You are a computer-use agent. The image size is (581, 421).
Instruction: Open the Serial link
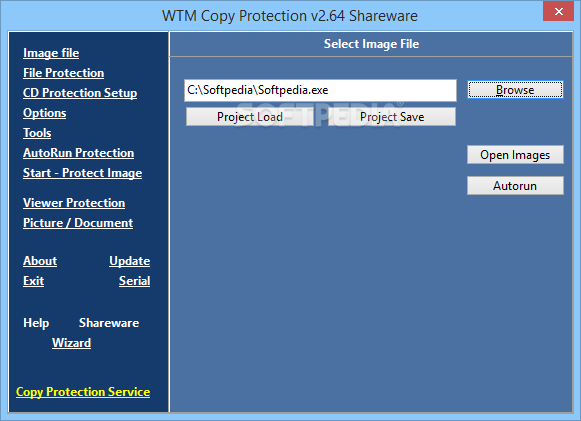[x=135, y=281]
